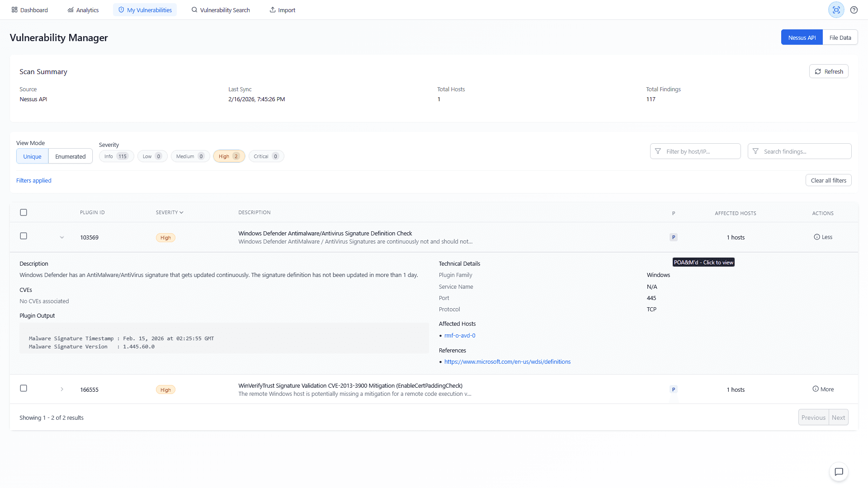The width and height of the screenshot is (868, 488).
Task: Click the Filter by host/IP field
Action: pyautogui.click(x=695, y=151)
